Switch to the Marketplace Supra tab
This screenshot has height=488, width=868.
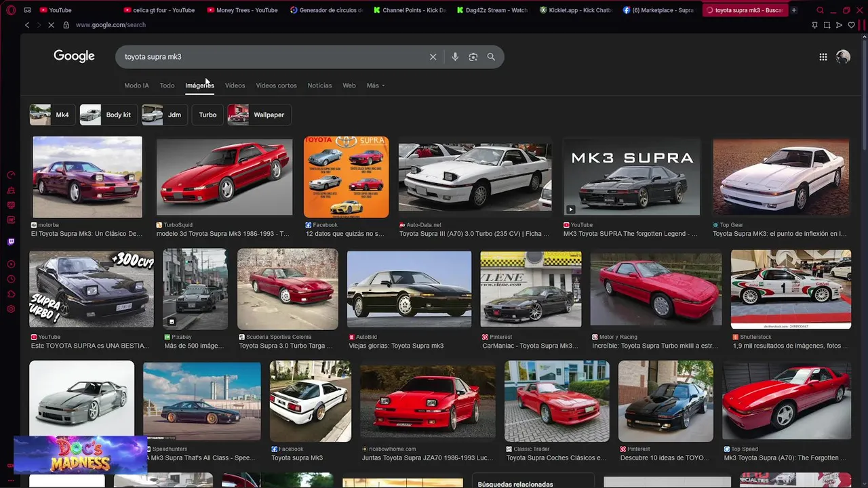660,10
